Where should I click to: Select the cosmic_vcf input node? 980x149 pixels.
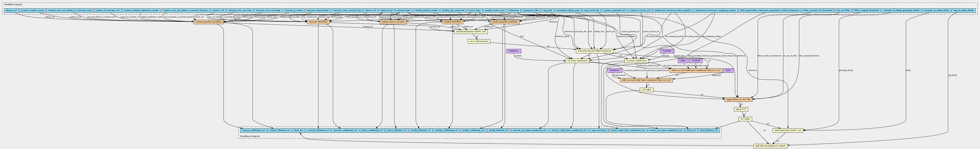[218, 11]
